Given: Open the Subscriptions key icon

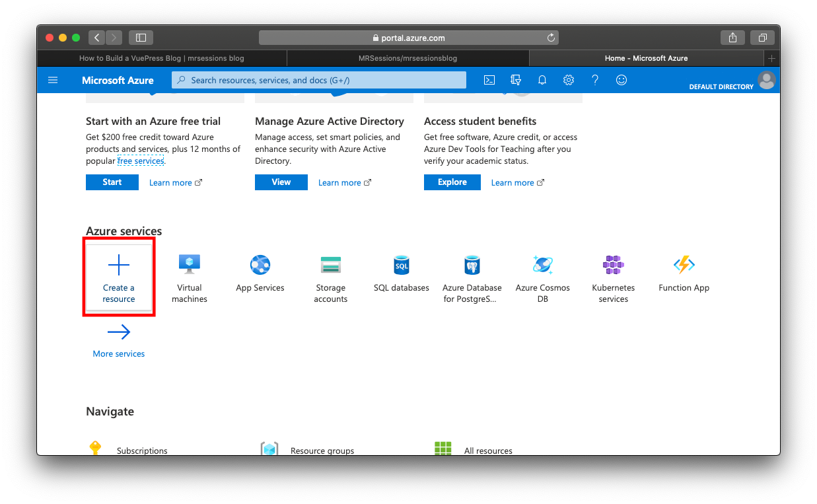Looking at the screenshot, I should (x=95, y=448).
